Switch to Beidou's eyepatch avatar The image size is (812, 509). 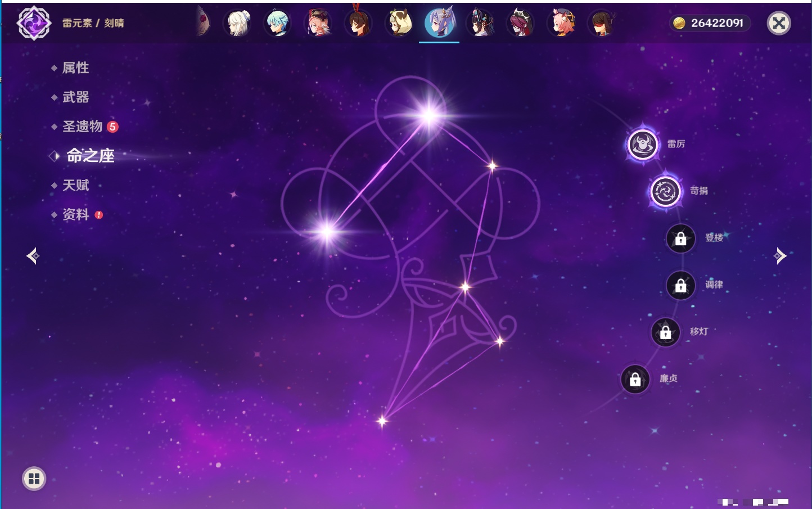tap(602, 23)
